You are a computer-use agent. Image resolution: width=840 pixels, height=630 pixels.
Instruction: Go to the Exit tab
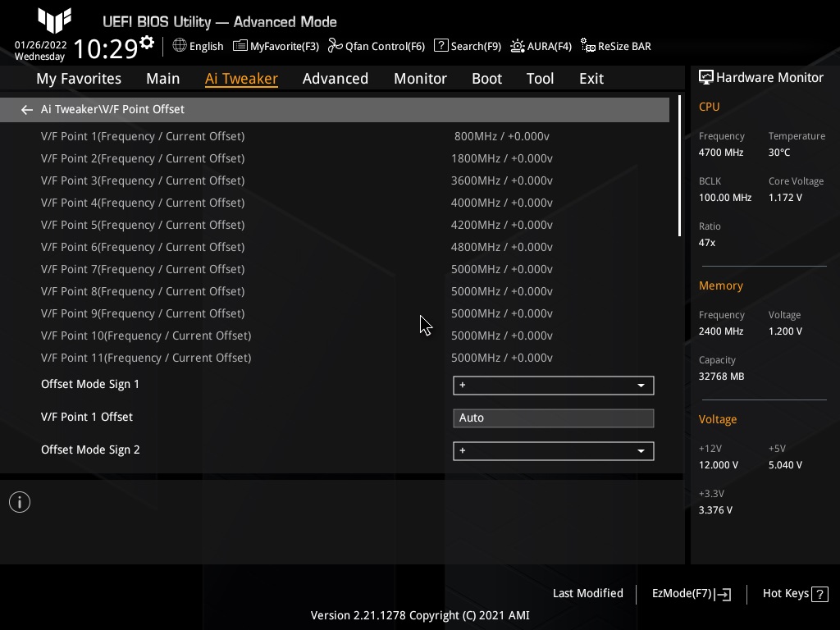click(x=591, y=78)
